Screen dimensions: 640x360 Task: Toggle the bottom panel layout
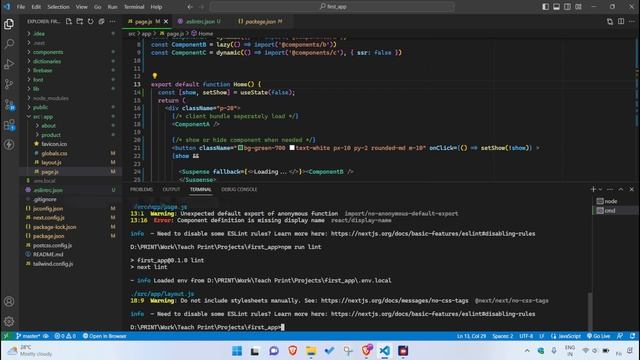pyautogui.click(x=556, y=7)
